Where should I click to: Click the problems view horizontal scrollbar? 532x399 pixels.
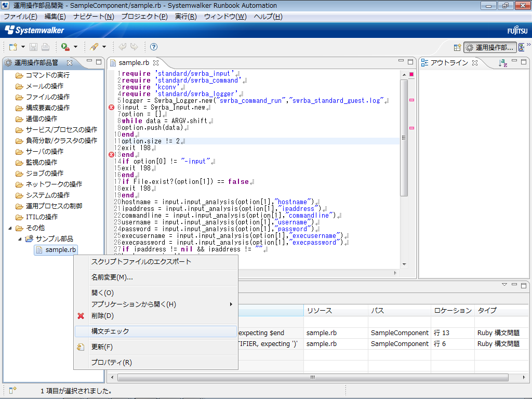[x=313, y=377]
